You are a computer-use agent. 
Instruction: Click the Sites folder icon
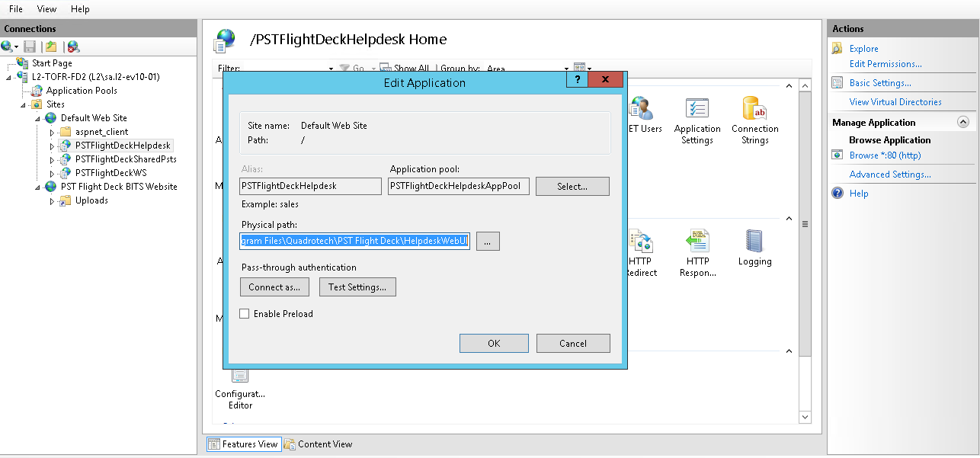(x=37, y=104)
